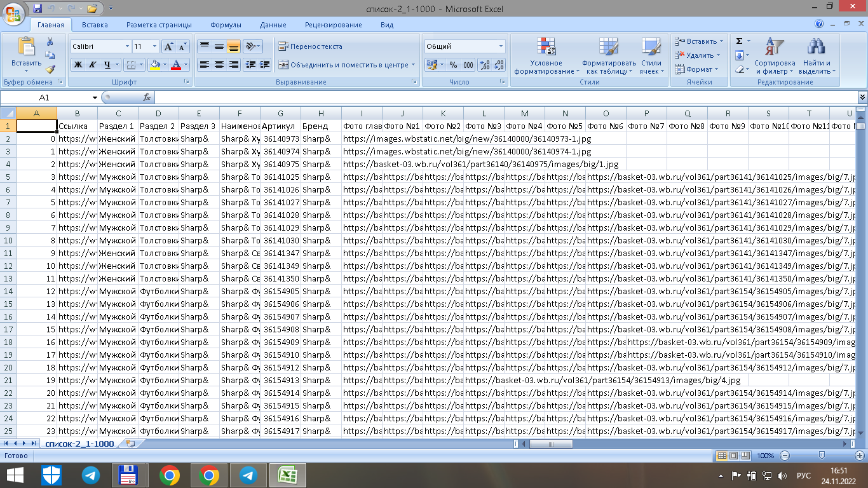Viewport: 868px width, 488px height.
Task: Open Форматировать как таблицу gallery
Action: (609, 56)
